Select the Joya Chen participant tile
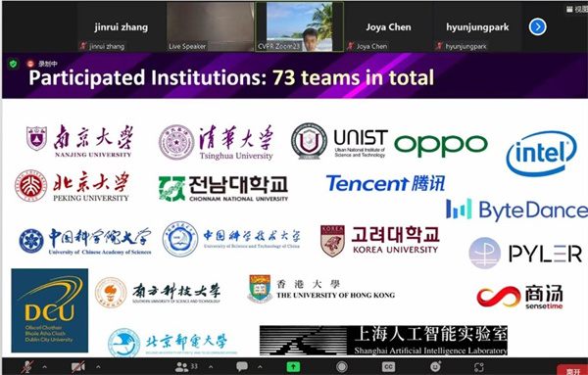Screen dimensions: 588x375 [x=388, y=27]
